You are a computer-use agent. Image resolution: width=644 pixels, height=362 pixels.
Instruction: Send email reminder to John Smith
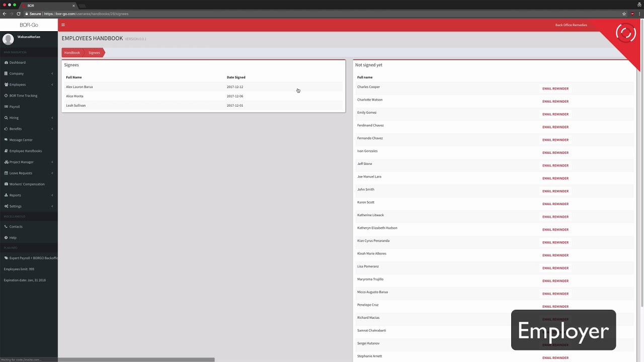click(x=555, y=191)
